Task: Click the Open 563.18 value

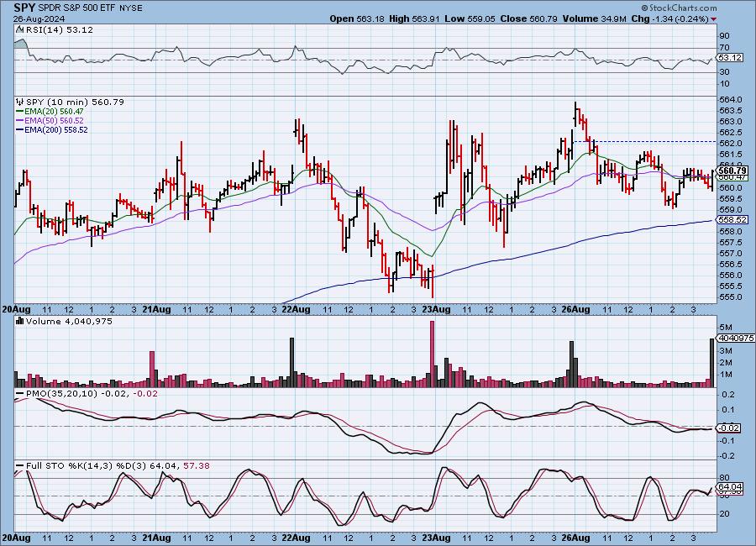Action: pyautogui.click(x=357, y=18)
